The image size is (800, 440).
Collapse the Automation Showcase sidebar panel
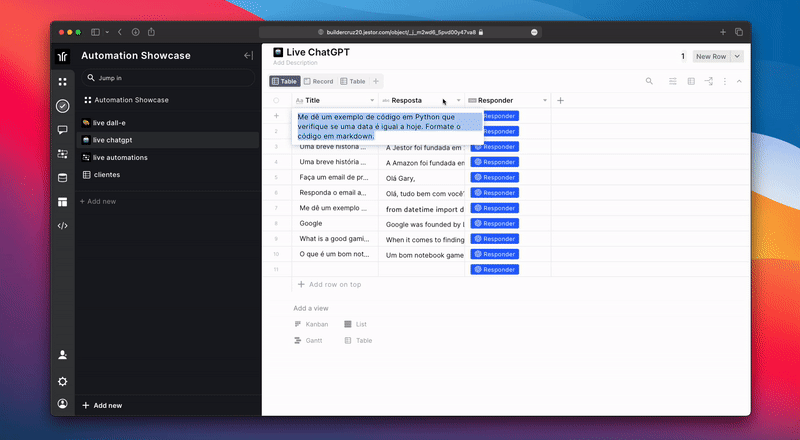point(248,56)
